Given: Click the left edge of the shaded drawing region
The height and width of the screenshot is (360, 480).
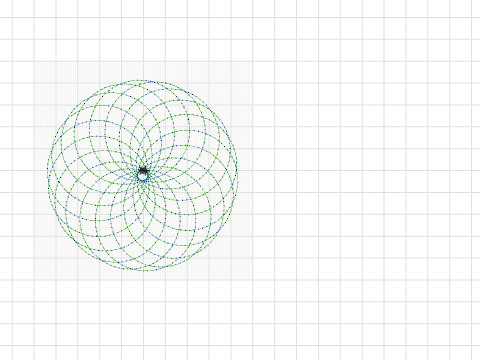Looking at the screenshot, I should (x=35, y=171).
